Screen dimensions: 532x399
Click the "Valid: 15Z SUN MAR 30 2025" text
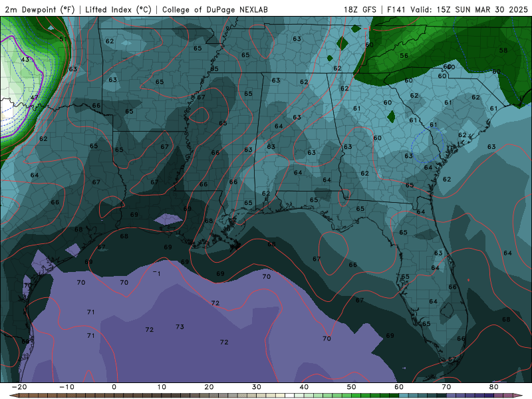coord(469,10)
